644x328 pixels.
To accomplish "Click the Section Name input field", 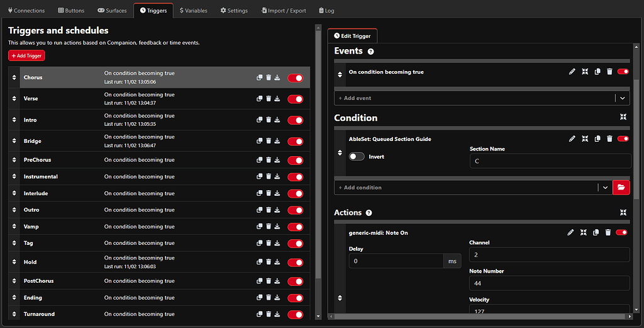I will click(550, 161).
